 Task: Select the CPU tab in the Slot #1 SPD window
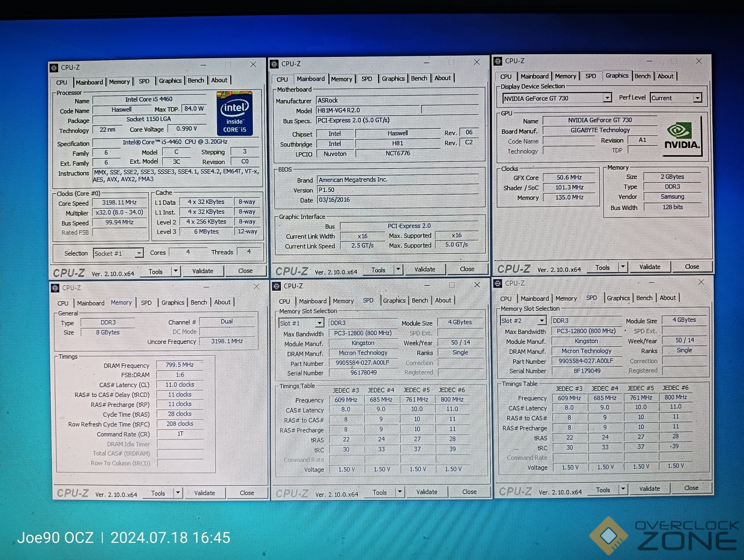tap(285, 301)
